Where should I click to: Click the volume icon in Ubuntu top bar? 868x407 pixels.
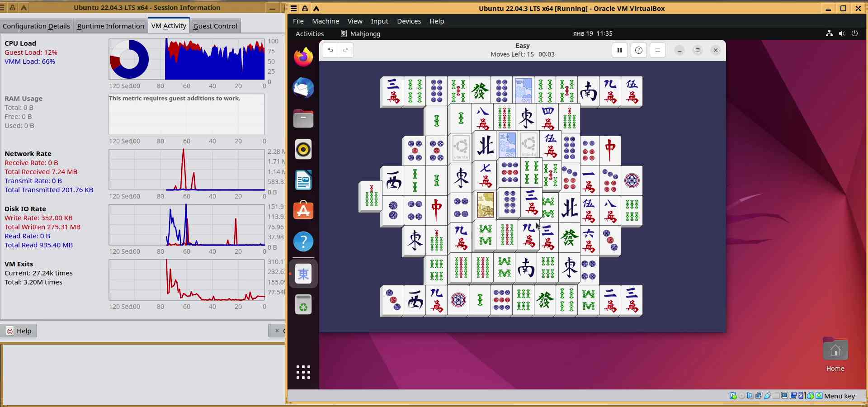[x=842, y=33]
